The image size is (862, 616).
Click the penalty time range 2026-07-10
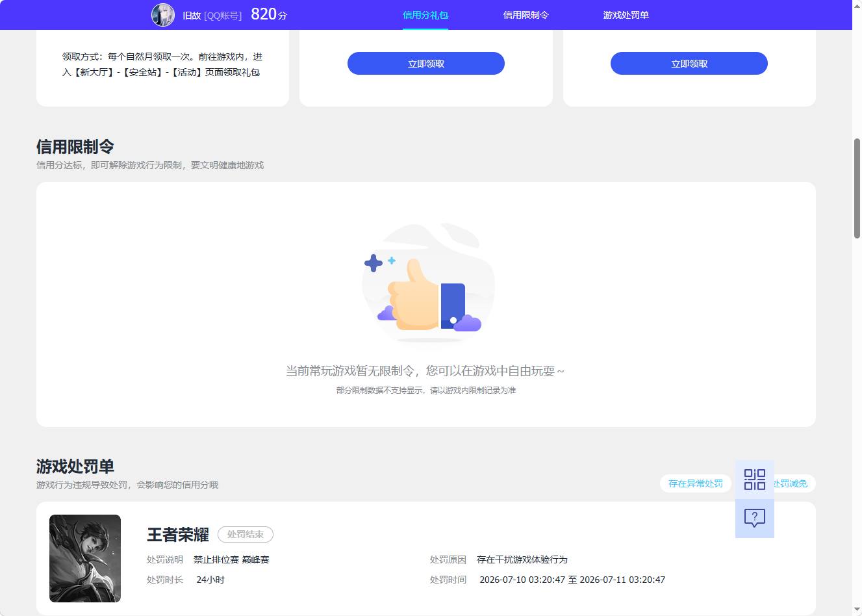click(x=572, y=580)
